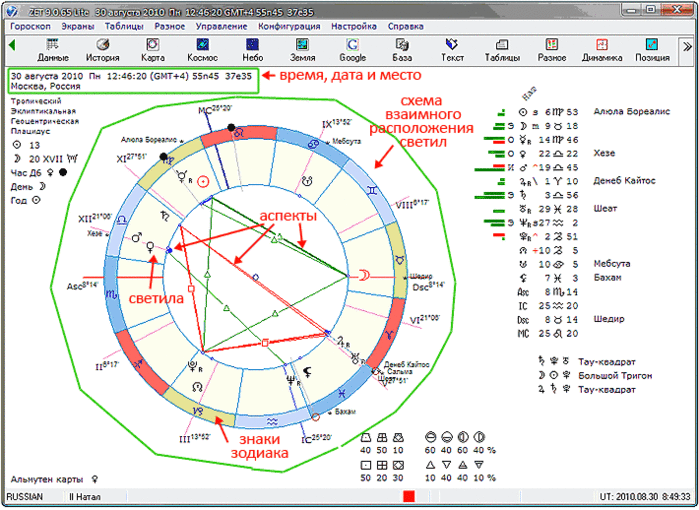The width and height of the screenshot is (699, 510).
Task: Click the date and location header field
Action: tap(133, 81)
